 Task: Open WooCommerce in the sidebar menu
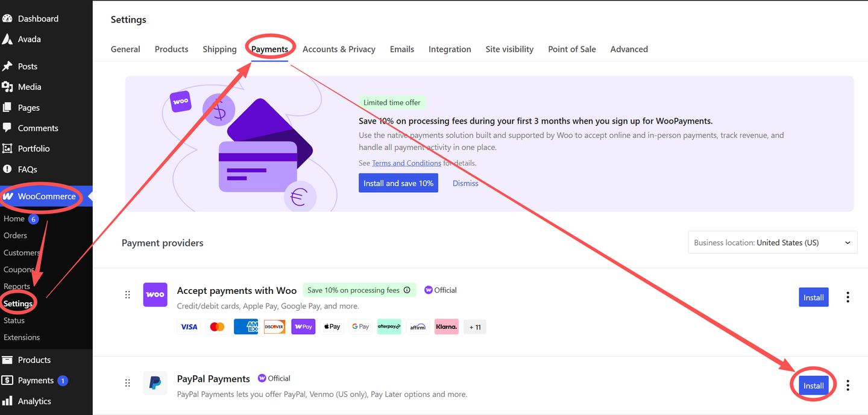click(46, 196)
